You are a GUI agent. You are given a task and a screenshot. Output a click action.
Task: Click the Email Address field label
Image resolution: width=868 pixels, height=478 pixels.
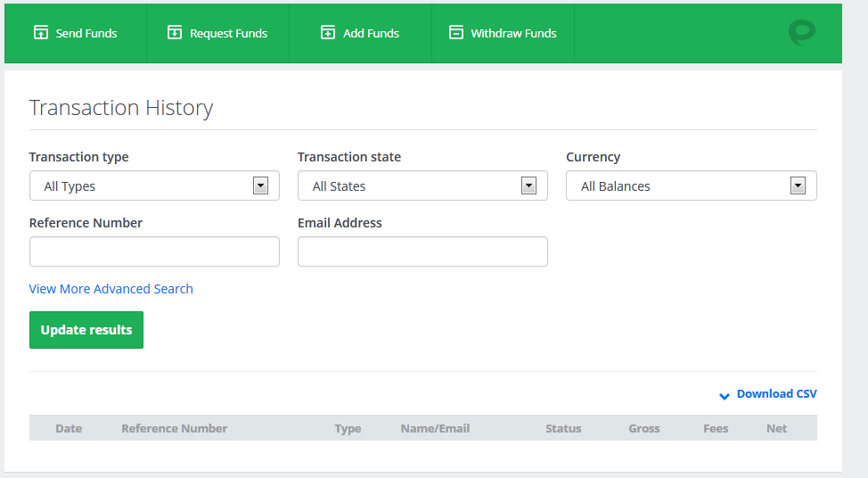(340, 223)
